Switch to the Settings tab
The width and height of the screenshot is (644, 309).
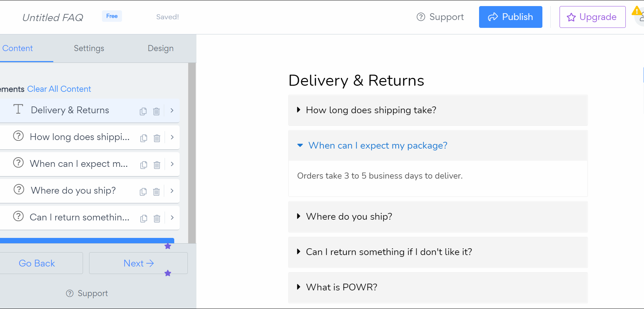89,48
